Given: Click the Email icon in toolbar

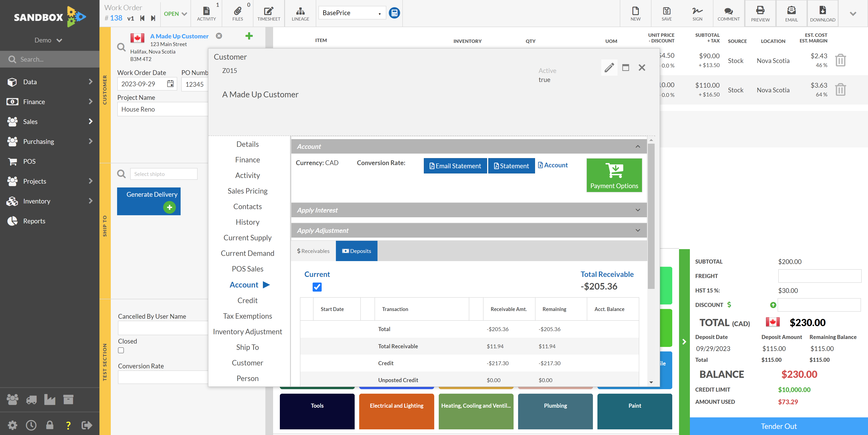Looking at the screenshot, I should [x=791, y=12].
